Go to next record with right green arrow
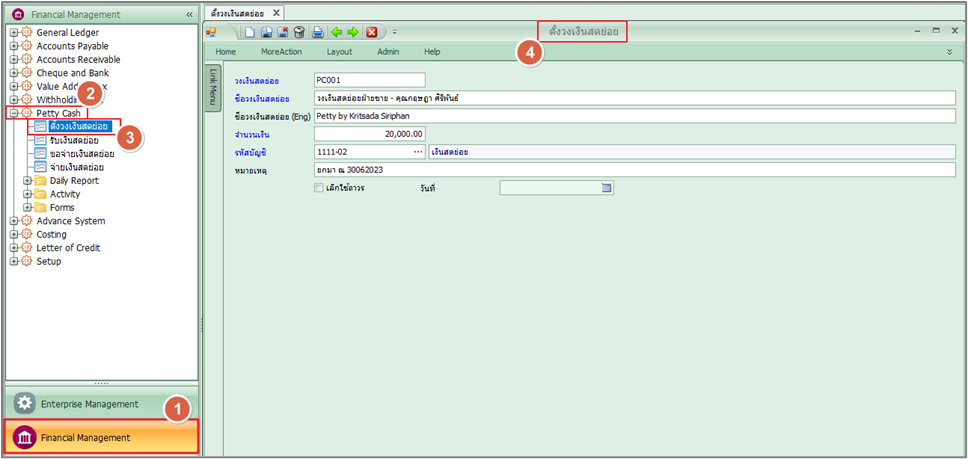 coord(352,32)
